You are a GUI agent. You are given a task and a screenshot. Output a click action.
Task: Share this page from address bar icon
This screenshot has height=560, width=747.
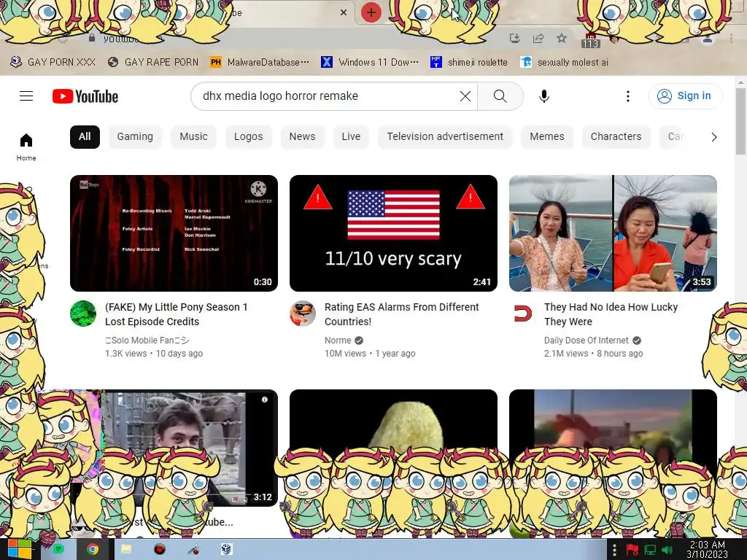[538, 39]
